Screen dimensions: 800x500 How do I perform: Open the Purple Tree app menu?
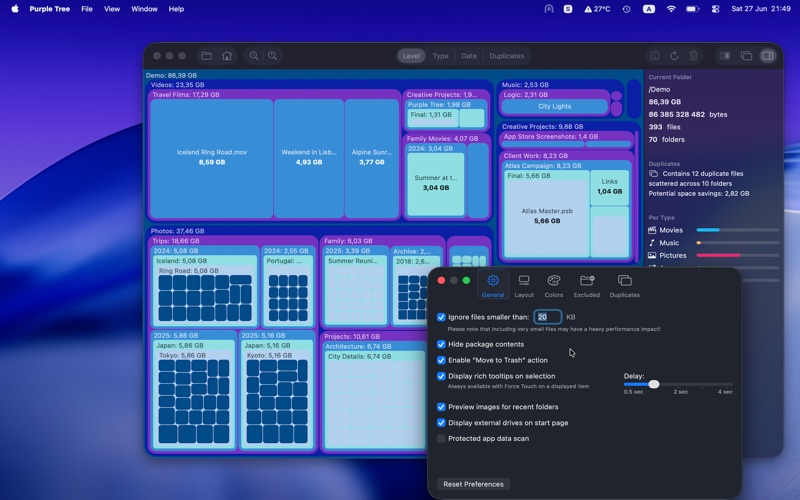coord(49,9)
